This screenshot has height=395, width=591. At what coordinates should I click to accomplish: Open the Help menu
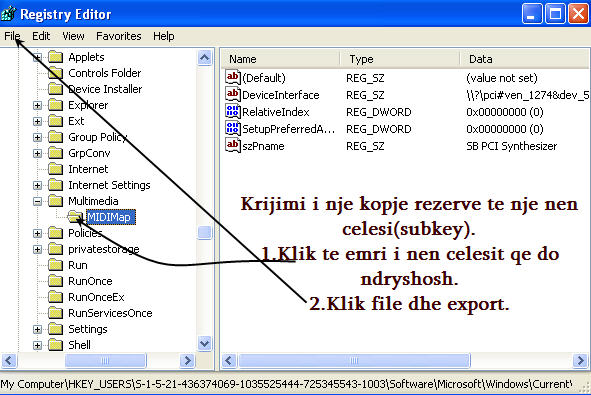(x=164, y=36)
